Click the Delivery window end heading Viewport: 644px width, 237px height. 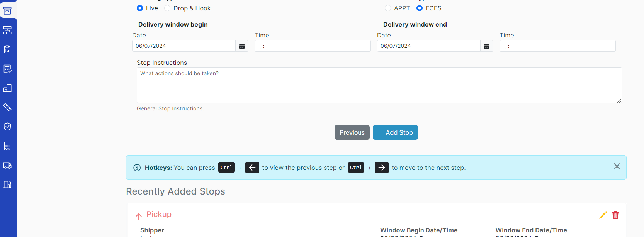(x=415, y=25)
